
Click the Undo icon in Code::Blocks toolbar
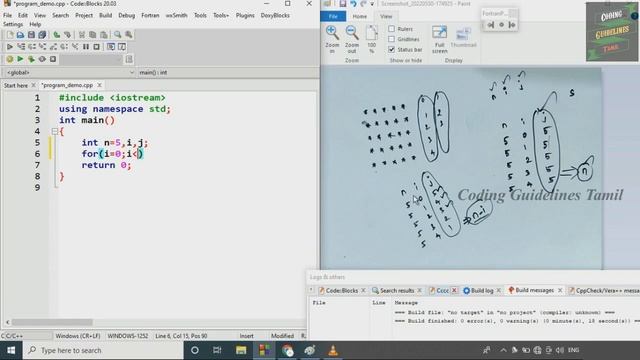pos(57,35)
